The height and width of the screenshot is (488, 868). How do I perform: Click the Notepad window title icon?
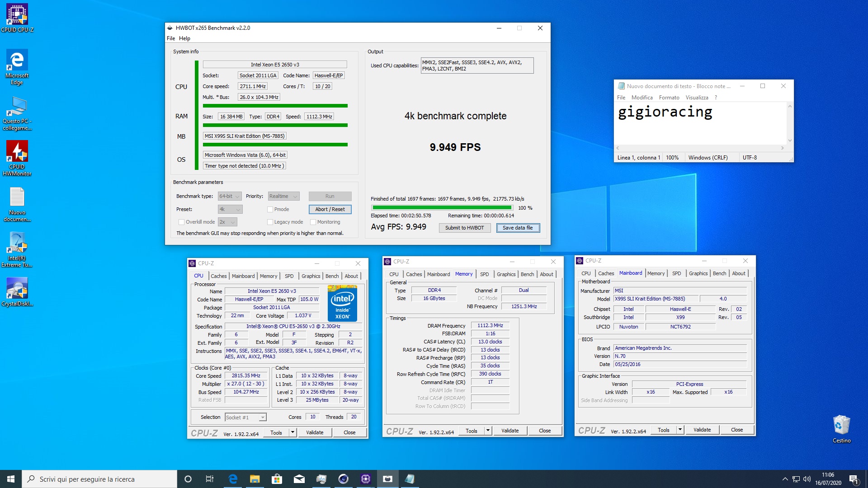tap(621, 86)
